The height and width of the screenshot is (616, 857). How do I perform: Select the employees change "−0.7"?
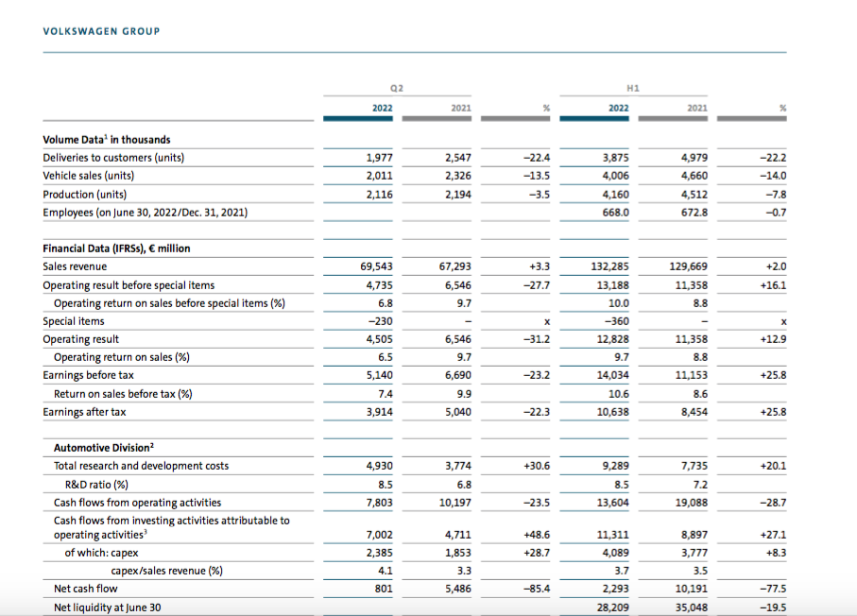pos(776,212)
